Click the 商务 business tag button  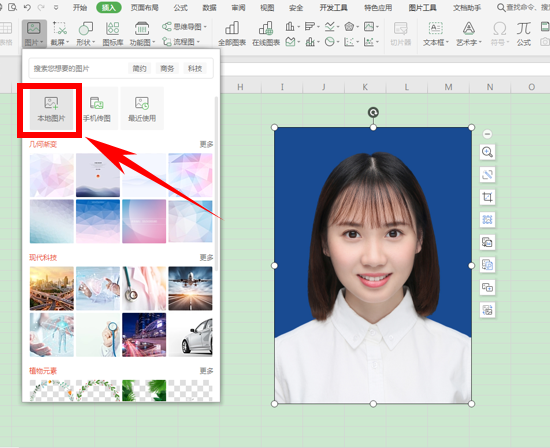pos(167,68)
